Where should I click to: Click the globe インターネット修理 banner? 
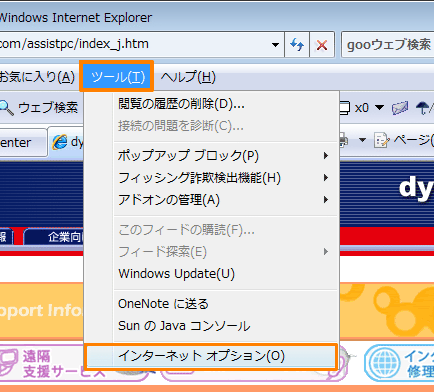(399, 363)
